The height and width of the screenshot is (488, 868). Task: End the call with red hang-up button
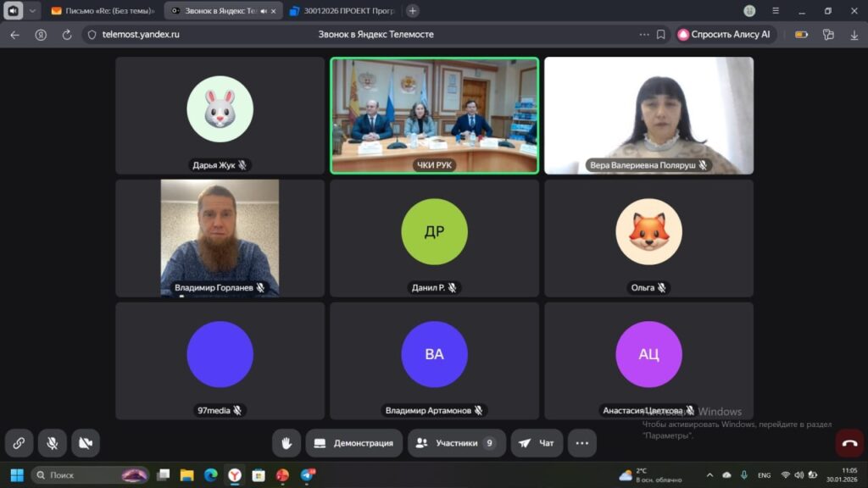(849, 443)
